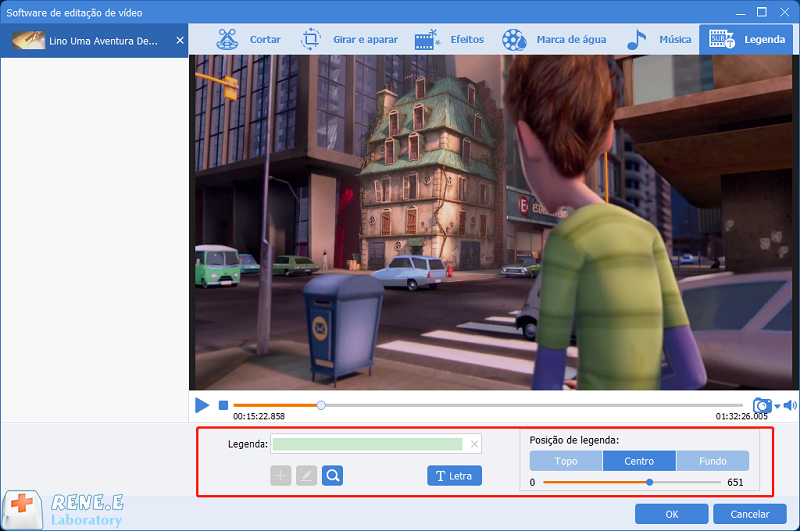Stop the video playback
800x531 pixels.
click(223, 406)
